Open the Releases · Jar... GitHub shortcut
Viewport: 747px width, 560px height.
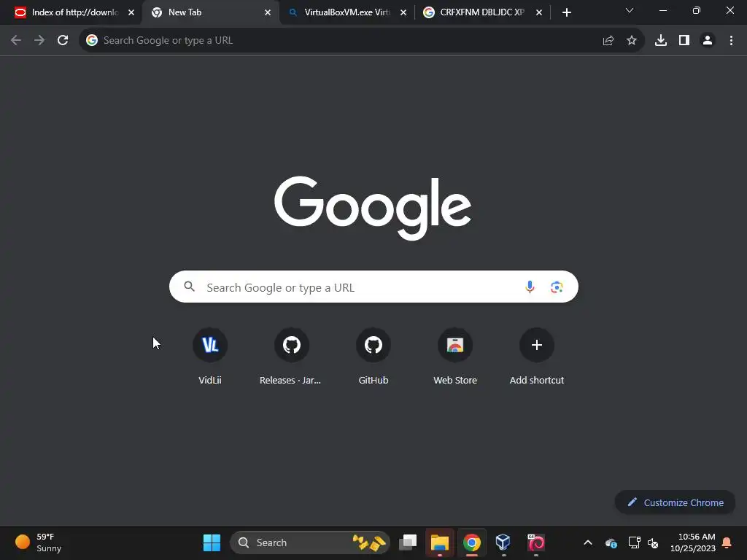point(292,356)
